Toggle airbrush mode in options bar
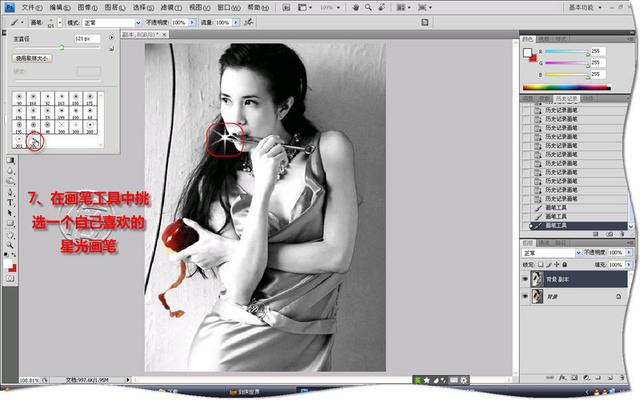The image size is (640, 400). [248, 22]
